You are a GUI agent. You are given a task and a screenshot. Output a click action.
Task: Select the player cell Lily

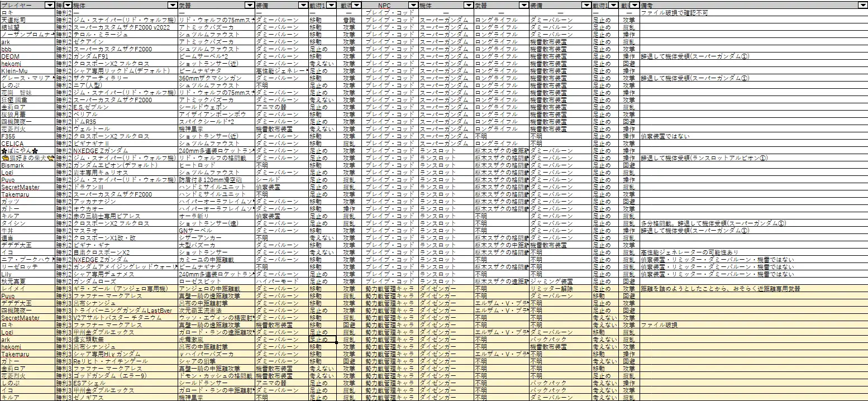pos(28,274)
